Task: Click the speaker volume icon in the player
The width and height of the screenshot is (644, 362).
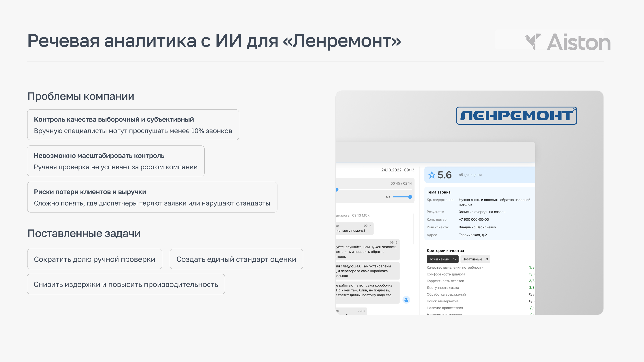Action: 388,197
